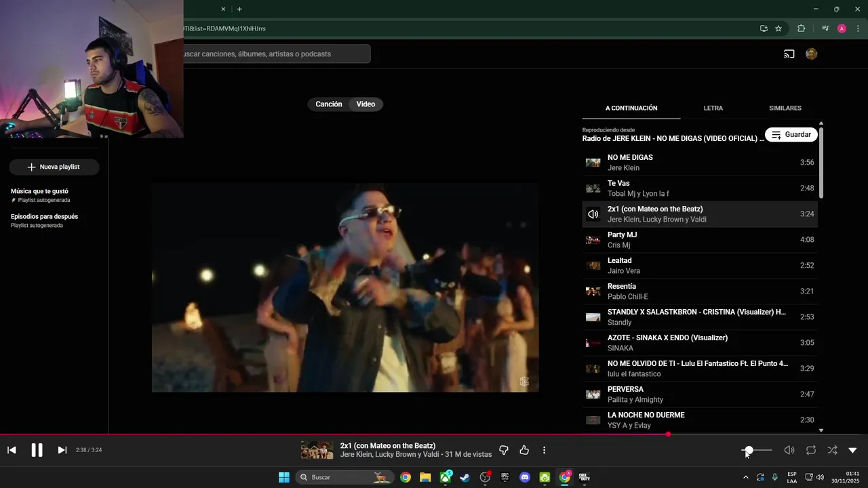The width and height of the screenshot is (868, 488).
Task: Open Xbox app from the taskbar
Action: tap(445, 477)
